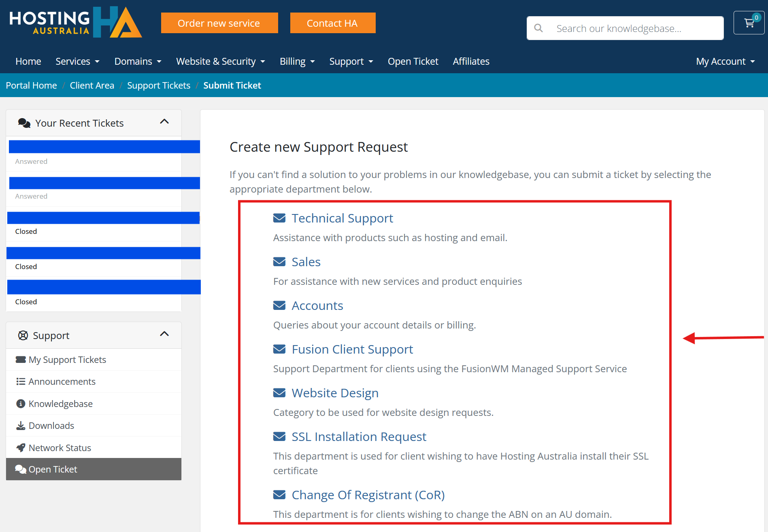Click the Contact HA button
Viewport: 768px width, 532px height.
coord(333,23)
